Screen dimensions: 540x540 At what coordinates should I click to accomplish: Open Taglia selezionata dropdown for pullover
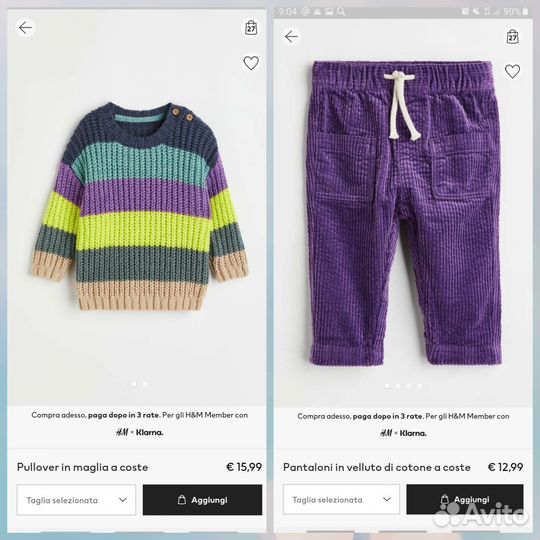[76, 500]
